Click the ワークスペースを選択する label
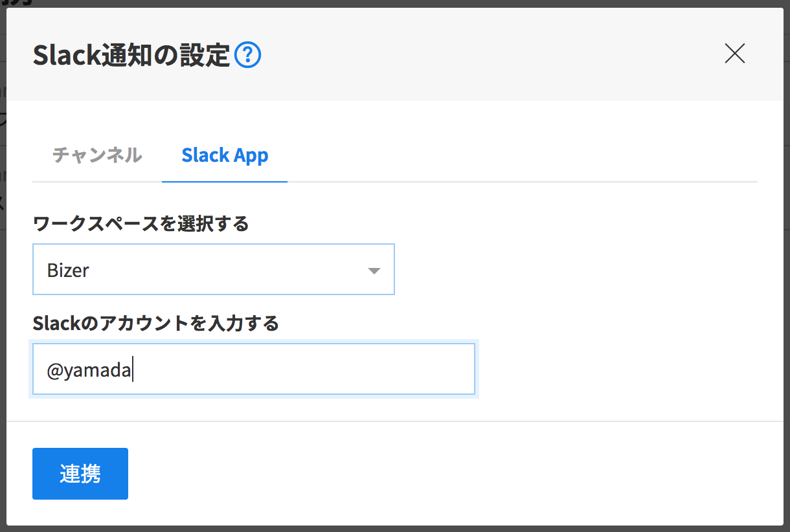This screenshot has height=532, width=790. (x=141, y=224)
